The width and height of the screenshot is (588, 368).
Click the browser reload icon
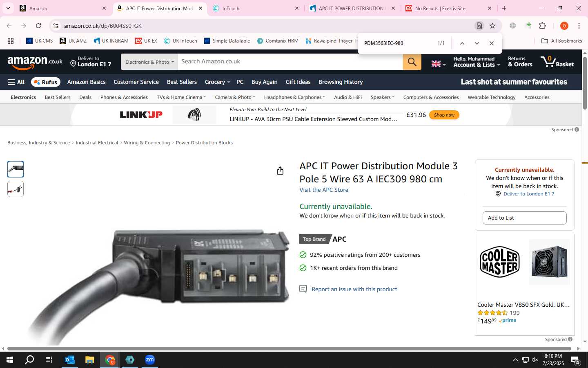tap(38, 26)
